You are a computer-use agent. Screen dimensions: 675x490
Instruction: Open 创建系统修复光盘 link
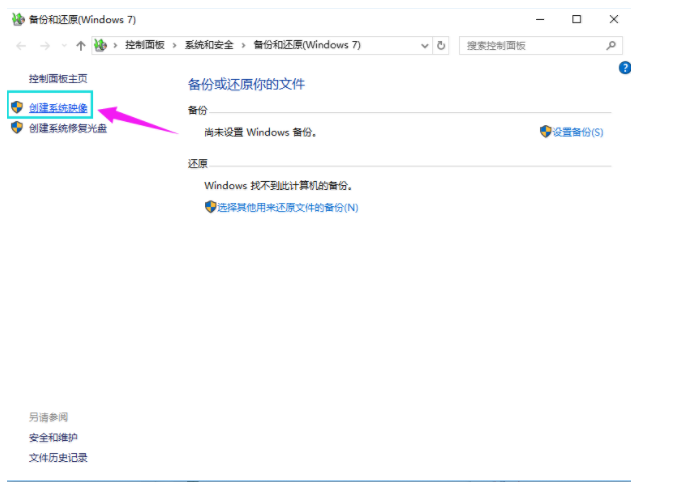tap(68, 128)
